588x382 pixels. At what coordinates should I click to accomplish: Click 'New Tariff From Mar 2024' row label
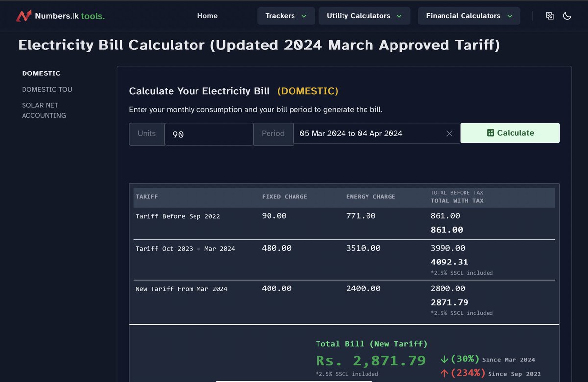coord(181,289)
